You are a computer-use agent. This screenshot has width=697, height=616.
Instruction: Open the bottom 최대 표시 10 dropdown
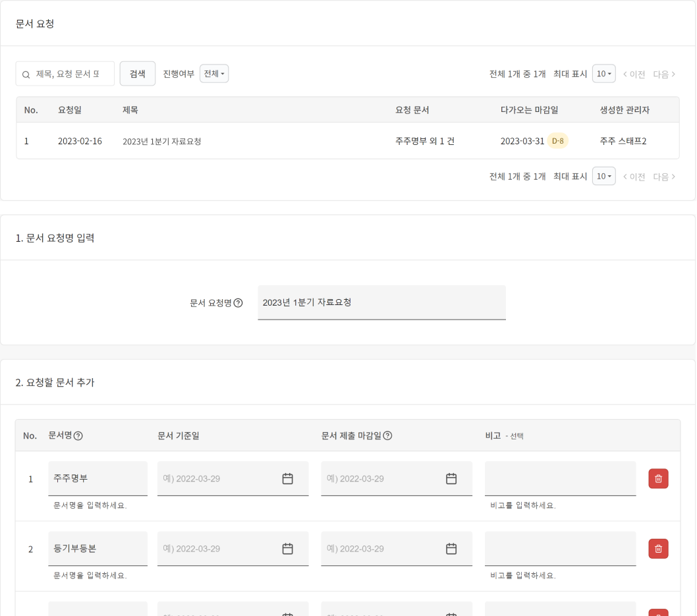(x=603, y=176)
